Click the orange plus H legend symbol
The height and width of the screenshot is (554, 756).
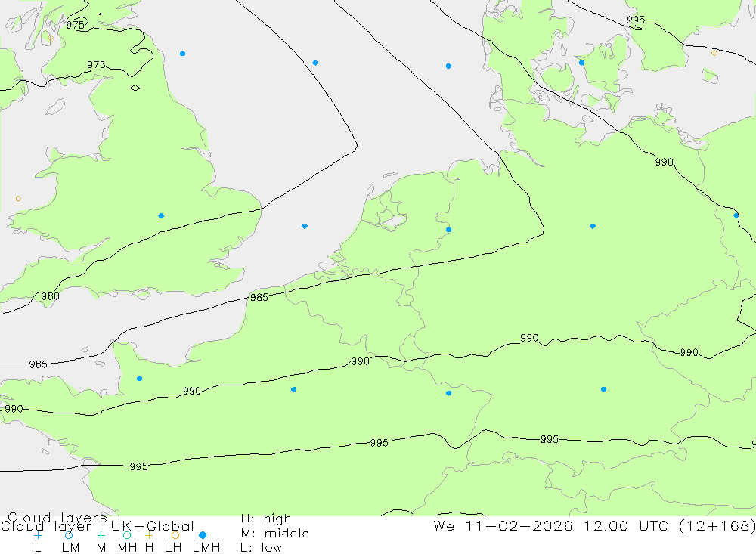click(x=149, y=535)
